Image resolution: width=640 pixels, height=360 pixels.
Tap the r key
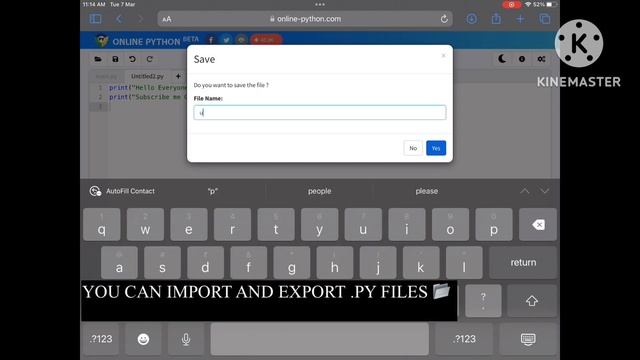232,224
